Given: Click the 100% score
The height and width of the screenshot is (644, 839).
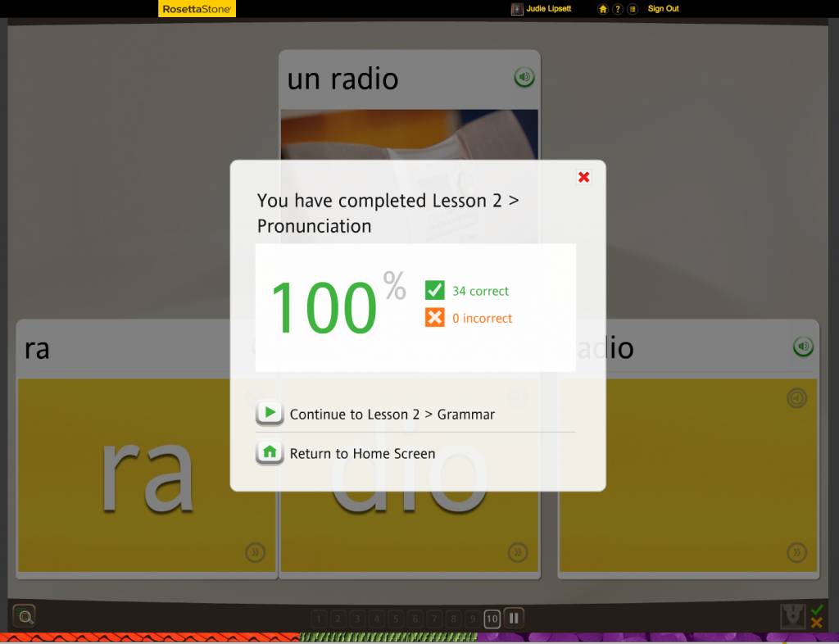Looking at the screenshot, I should tap(338, 304).
